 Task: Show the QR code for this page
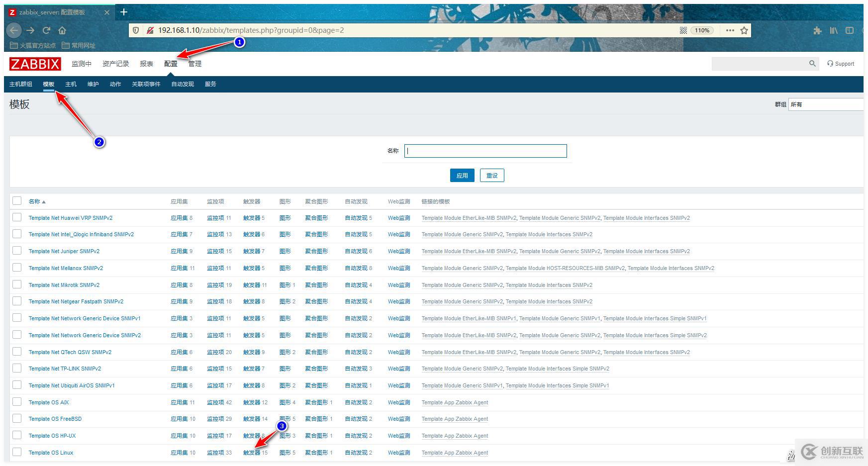click(x=683, y=30)
